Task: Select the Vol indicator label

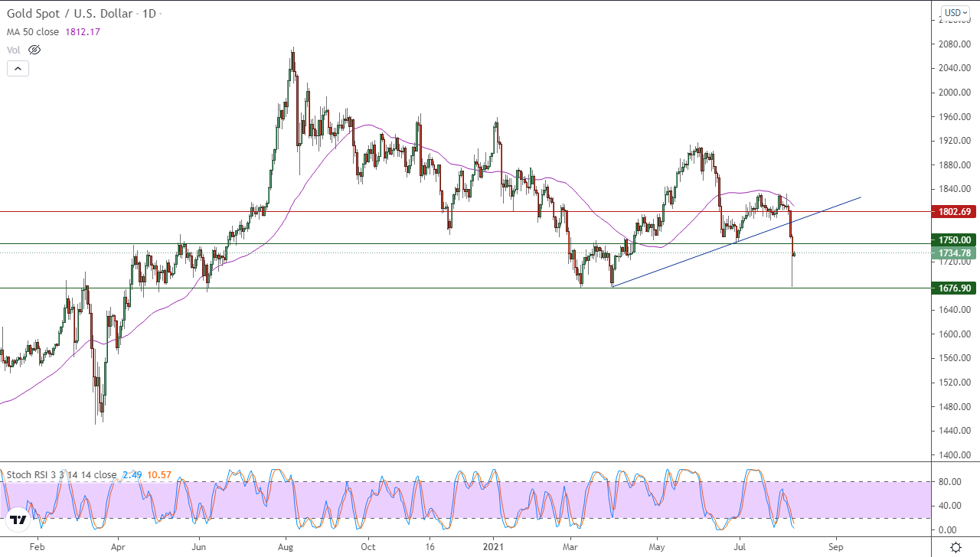Action: click(x=14, y=50)
